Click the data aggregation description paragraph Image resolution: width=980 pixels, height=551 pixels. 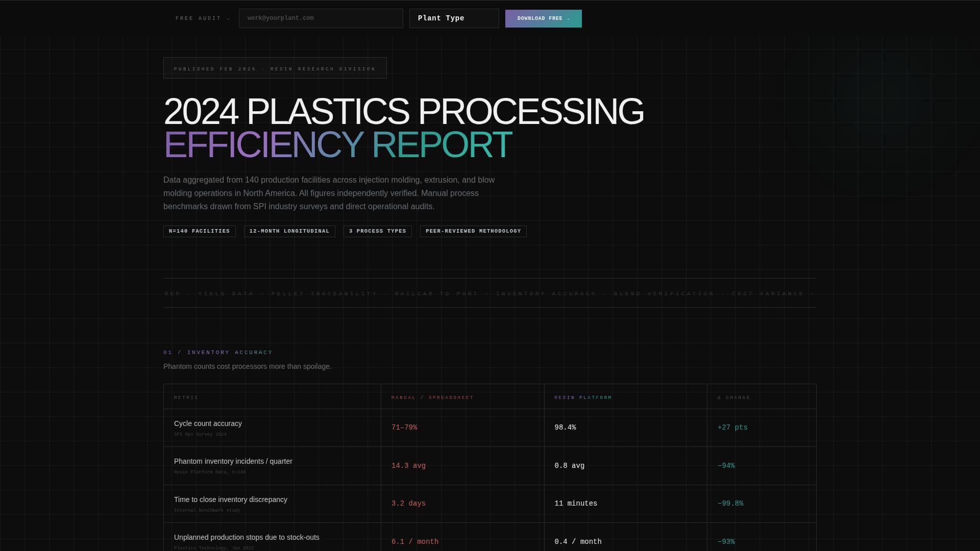coord(329,193)
